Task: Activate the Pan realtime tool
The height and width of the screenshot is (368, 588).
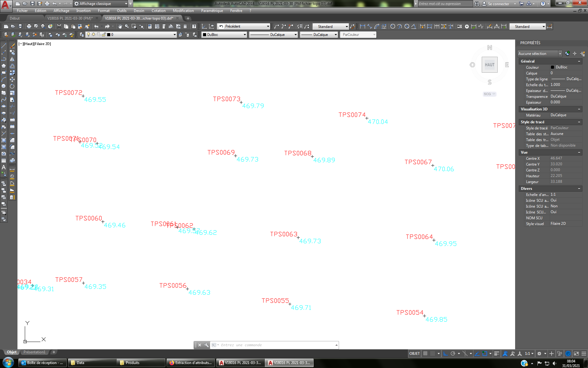Action: click(120, 27)
